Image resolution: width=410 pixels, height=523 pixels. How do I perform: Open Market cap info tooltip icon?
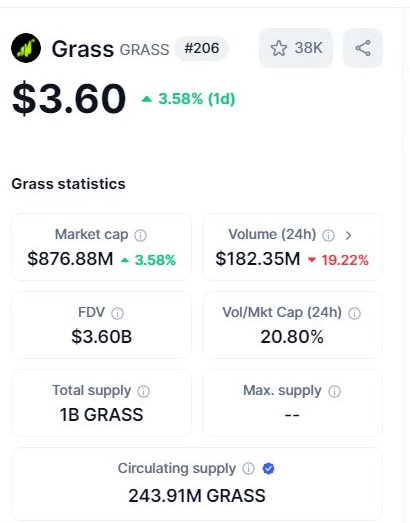(140, 235)
